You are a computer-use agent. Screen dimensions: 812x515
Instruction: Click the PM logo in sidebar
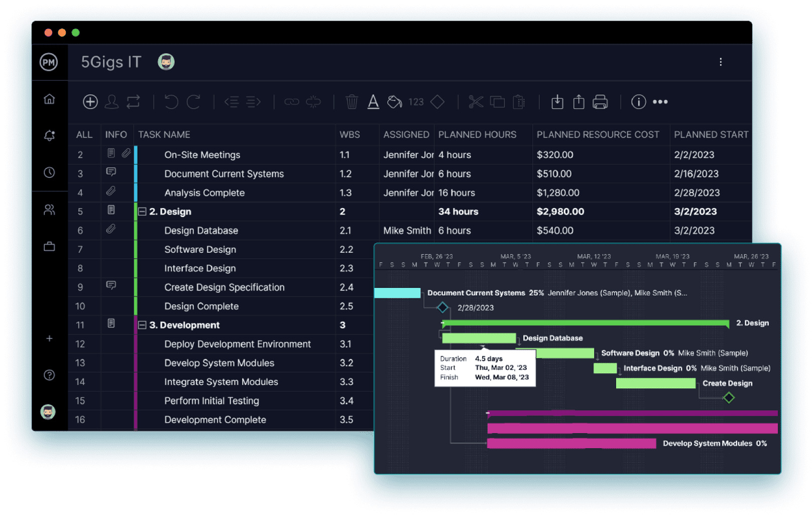49,62
